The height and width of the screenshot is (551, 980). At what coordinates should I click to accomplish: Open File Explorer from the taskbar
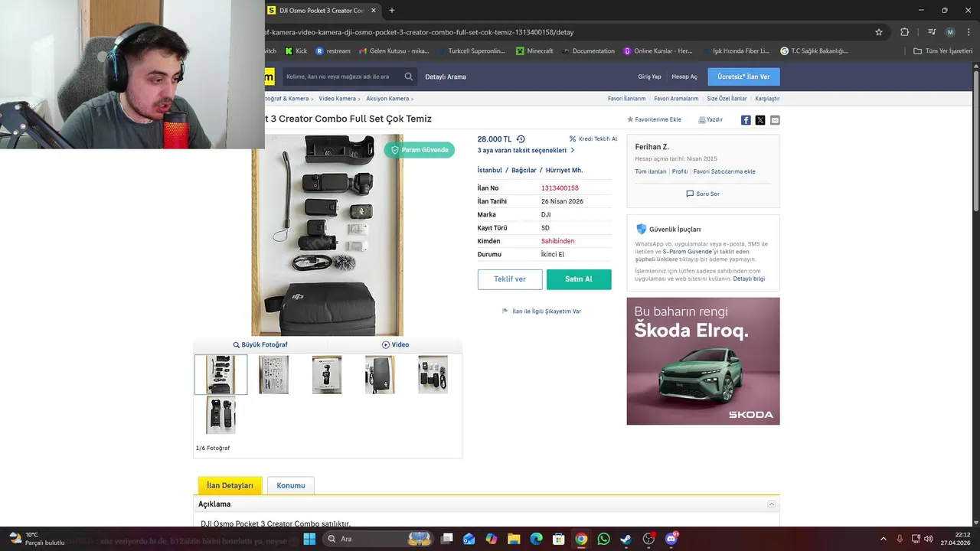click(514, 539)
